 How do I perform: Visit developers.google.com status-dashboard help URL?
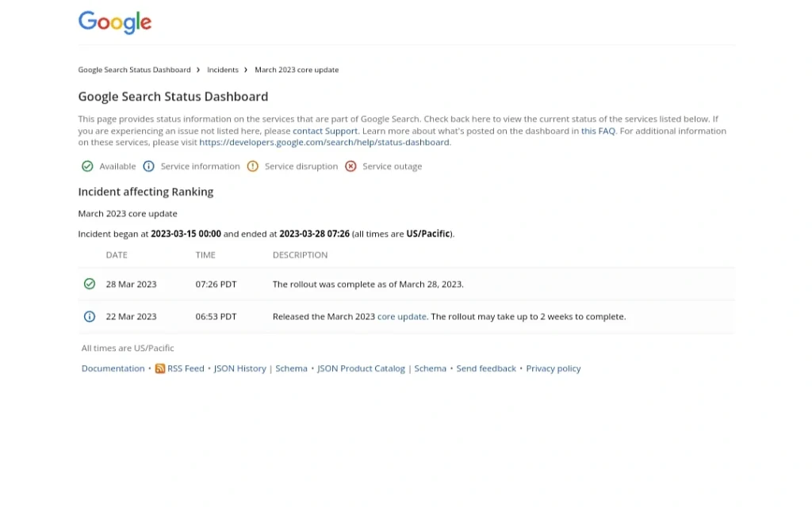click(324, 143)
